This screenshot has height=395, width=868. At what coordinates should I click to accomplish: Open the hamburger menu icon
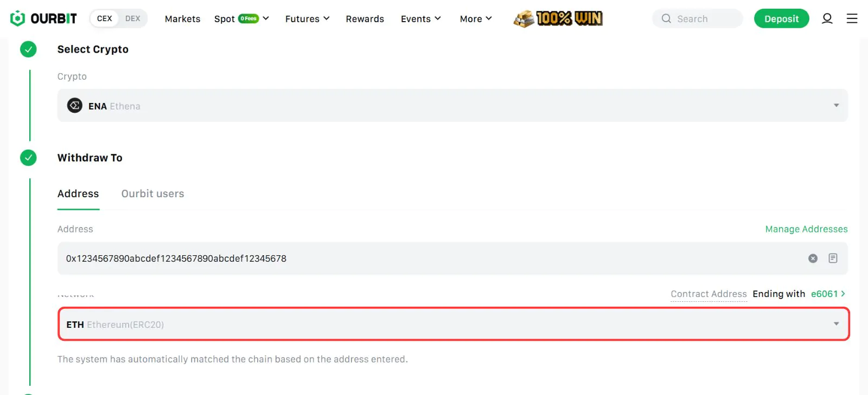[852, 18]
